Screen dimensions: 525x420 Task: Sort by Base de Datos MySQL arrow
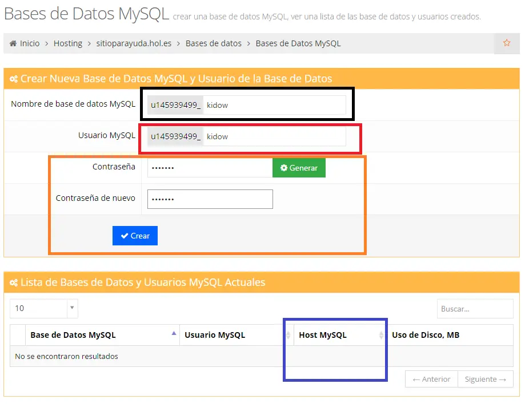[174, 333]
